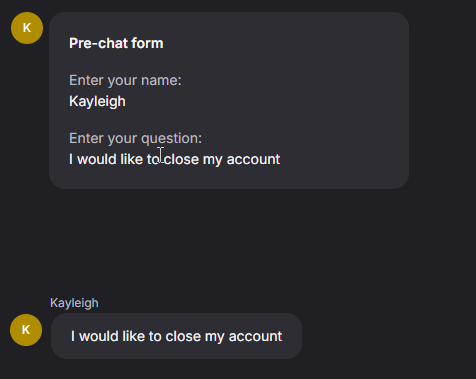Click the word "my" in the pre-chat form answer
Viewport: 476px width, 379px height.
point(213,160)
